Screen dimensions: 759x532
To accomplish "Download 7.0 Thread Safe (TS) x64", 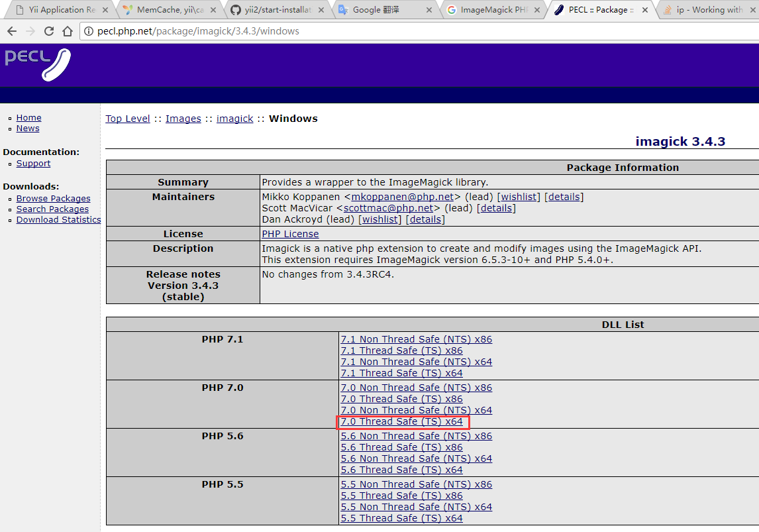I will pos(402,421).
